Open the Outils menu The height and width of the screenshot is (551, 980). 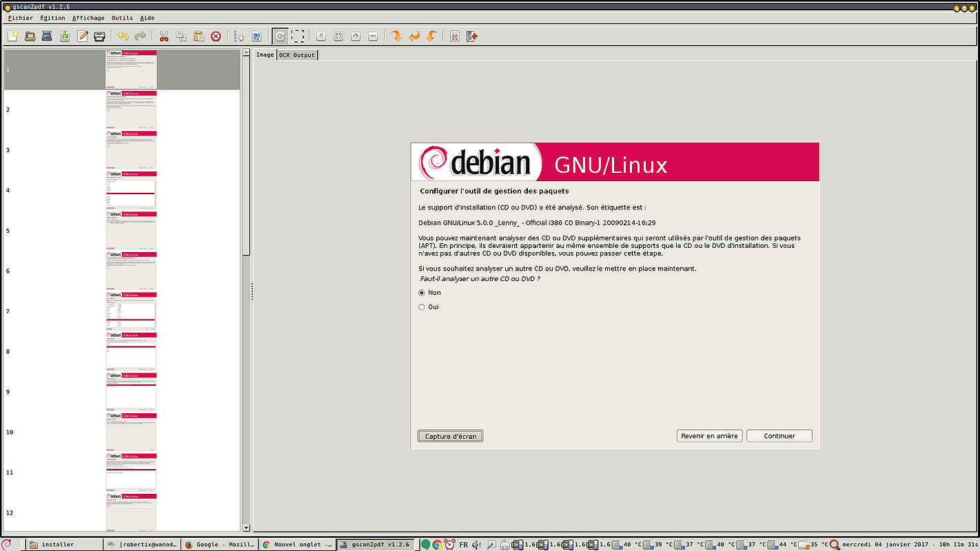pyautogui.click(x=122, y=18)
